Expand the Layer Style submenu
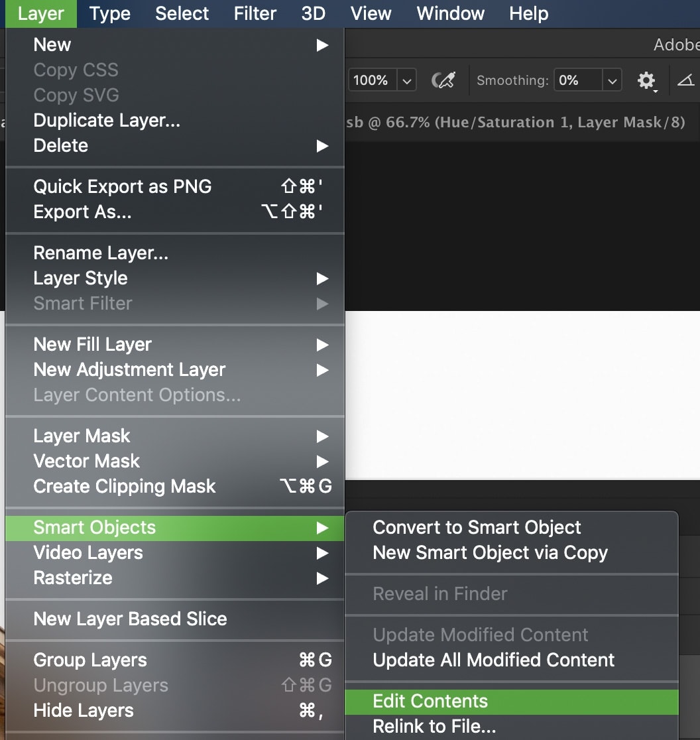This screenshot has height=740, width=700. 175,278
